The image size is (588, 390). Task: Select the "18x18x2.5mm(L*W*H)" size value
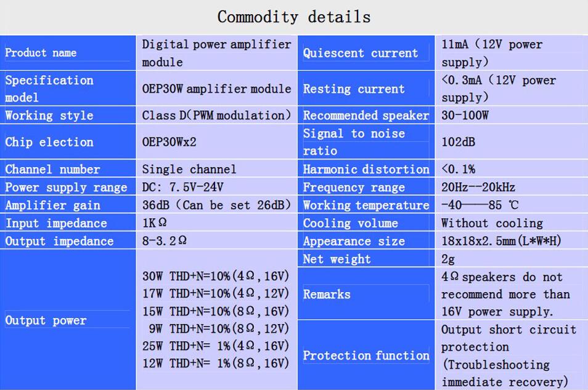click(x=501, y=241)
